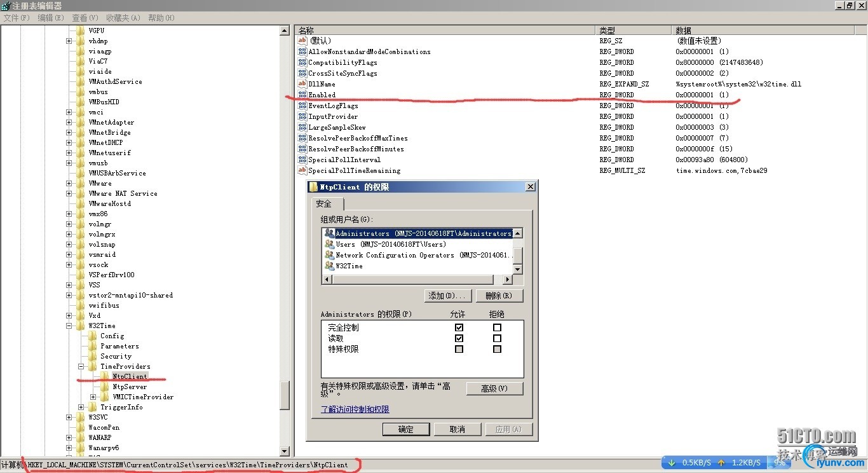
Task: Toggle Deny checkbox for 特殊权限
Action: pos(497,349)
